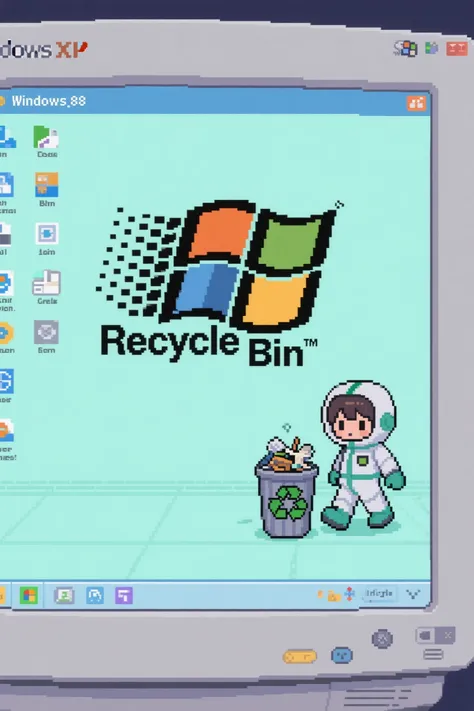Click the blue cross tray icon
Screen dimensions: 474x711
349,594
